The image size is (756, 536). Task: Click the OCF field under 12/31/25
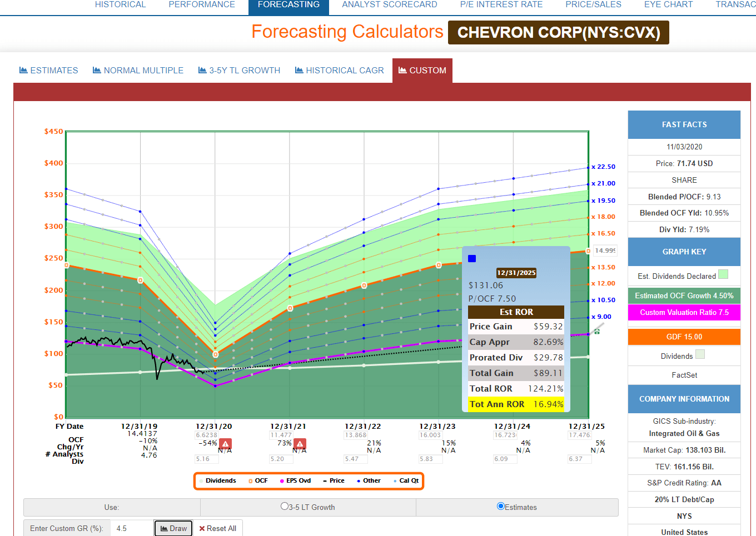[x=579, y=435]
